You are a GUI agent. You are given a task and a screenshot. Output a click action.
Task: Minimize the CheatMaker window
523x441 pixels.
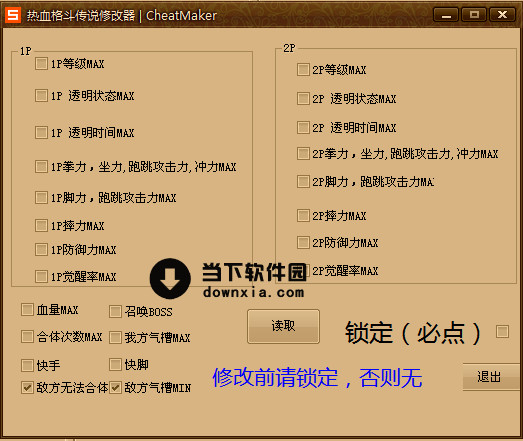pos(446,15)
